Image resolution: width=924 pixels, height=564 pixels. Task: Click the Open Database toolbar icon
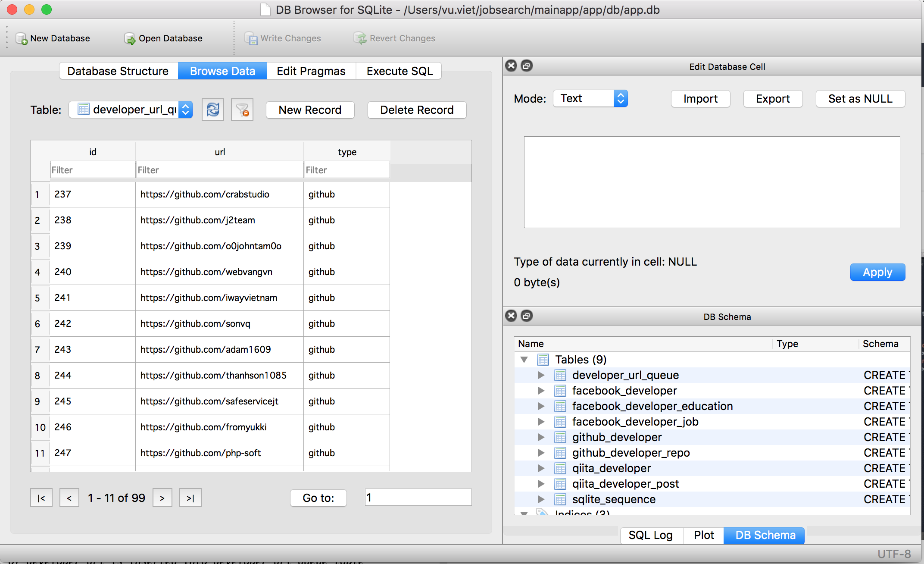pyautogui.click(x=130, y=38)
